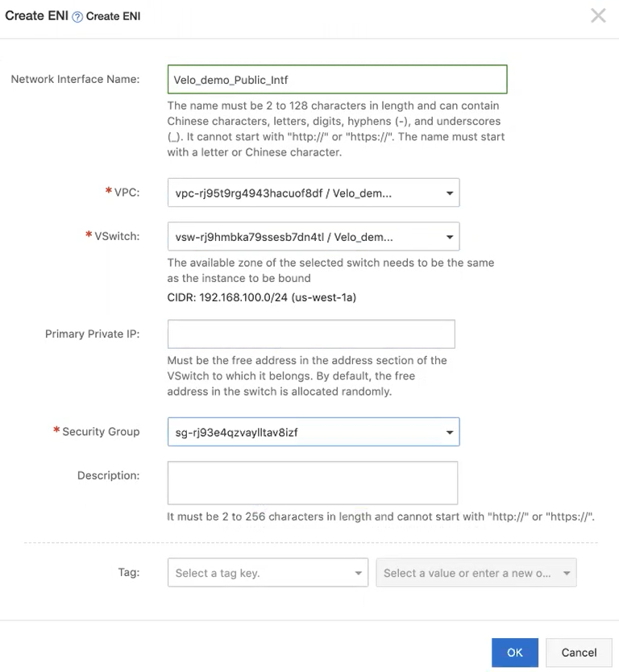Click the Primary Private IP label
The height and width of the screenshot is (672, 619).
[92, 334]
